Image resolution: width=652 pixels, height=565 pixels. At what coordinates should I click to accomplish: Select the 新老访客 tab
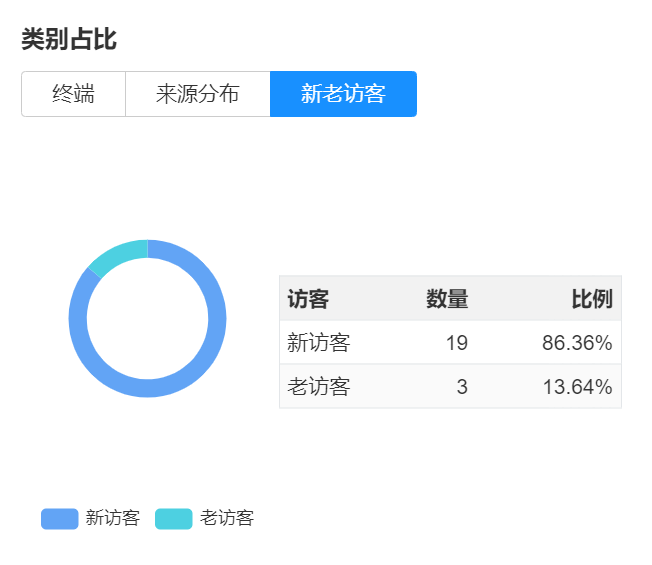pyautogui.click(x=343, y=94)
